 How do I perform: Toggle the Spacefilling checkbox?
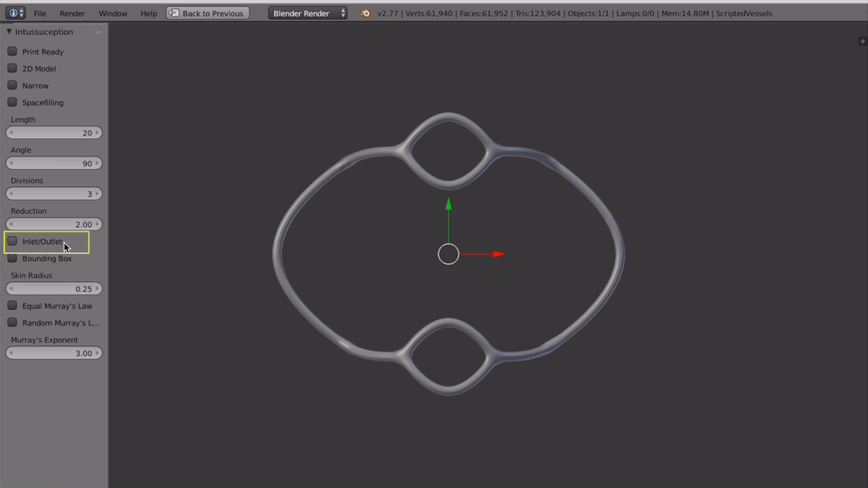pos(12,102)
